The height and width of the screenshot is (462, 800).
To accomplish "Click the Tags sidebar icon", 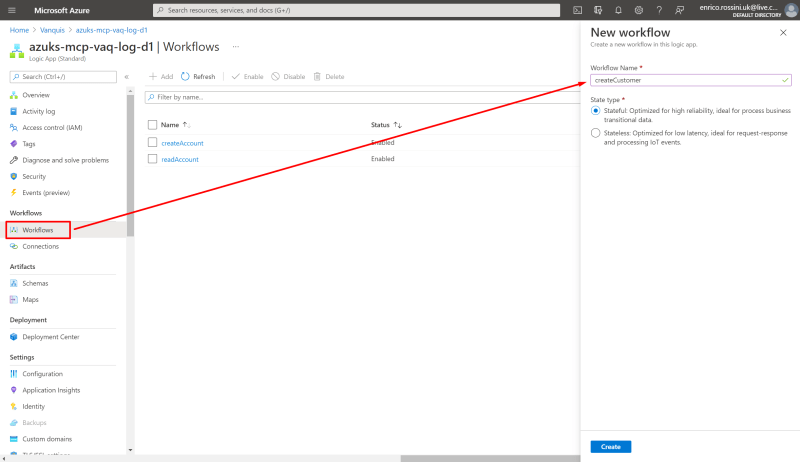I will (14, 144).
